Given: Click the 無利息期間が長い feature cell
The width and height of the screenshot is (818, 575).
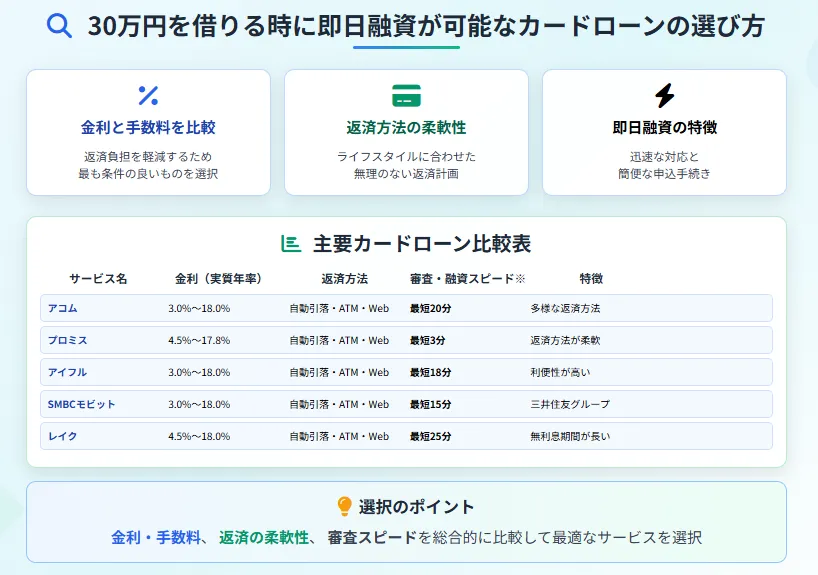Looking at the screenshot, I should (570, 436).
